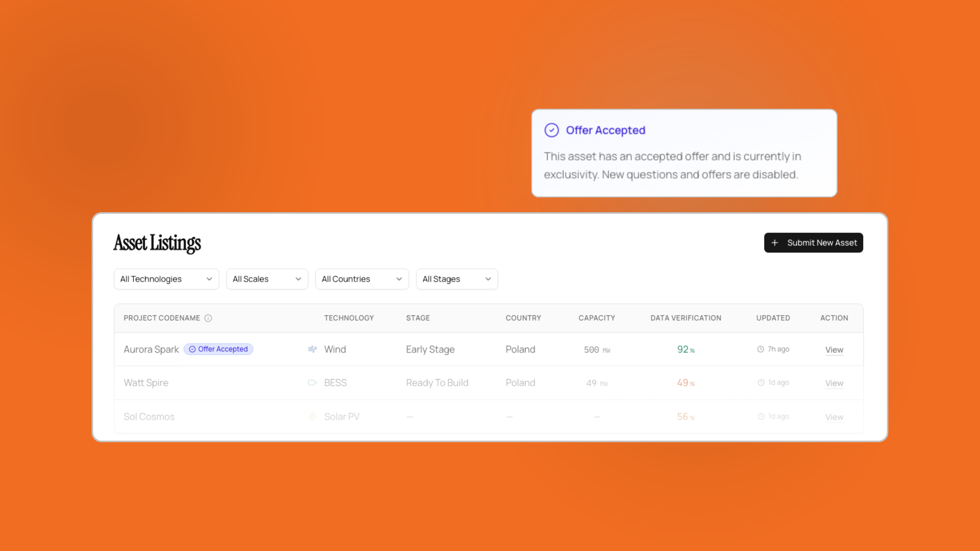The height and width of the screenshot is (551, 980).
Task: Click the clock icon on Watt Spire's updated time
Action: (760, 383)
